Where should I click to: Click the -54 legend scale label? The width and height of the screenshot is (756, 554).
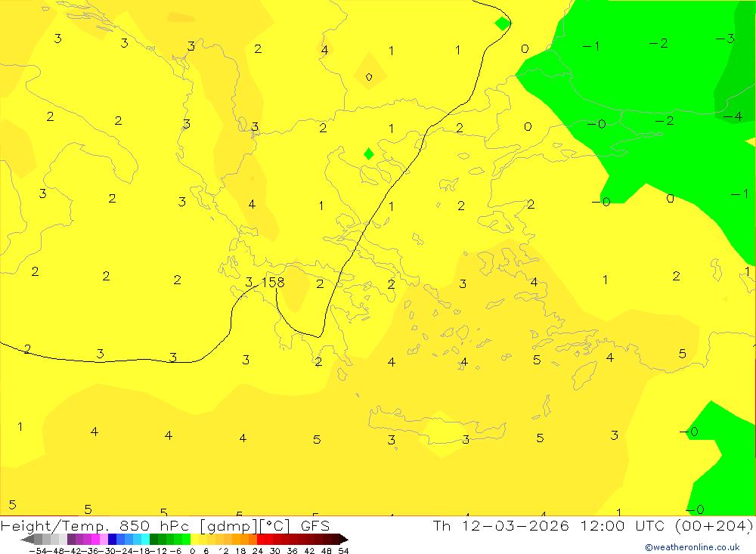pyautogui.click(x=38, y=551)
